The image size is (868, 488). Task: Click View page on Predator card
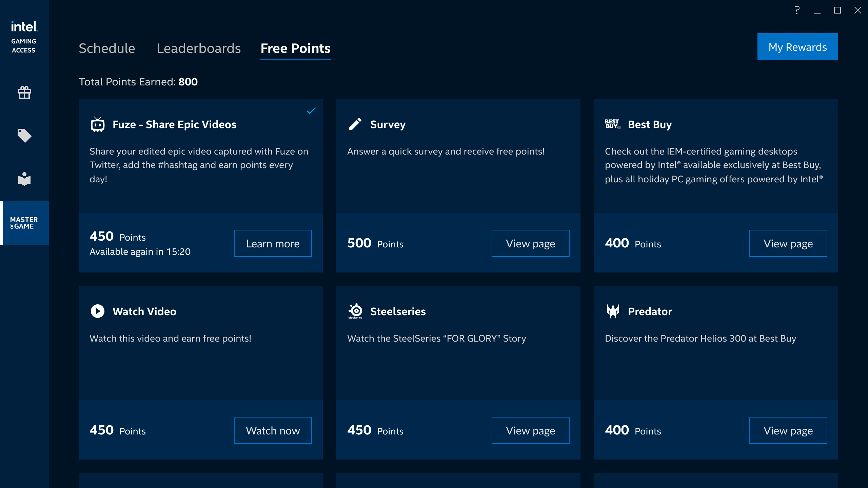788,430
